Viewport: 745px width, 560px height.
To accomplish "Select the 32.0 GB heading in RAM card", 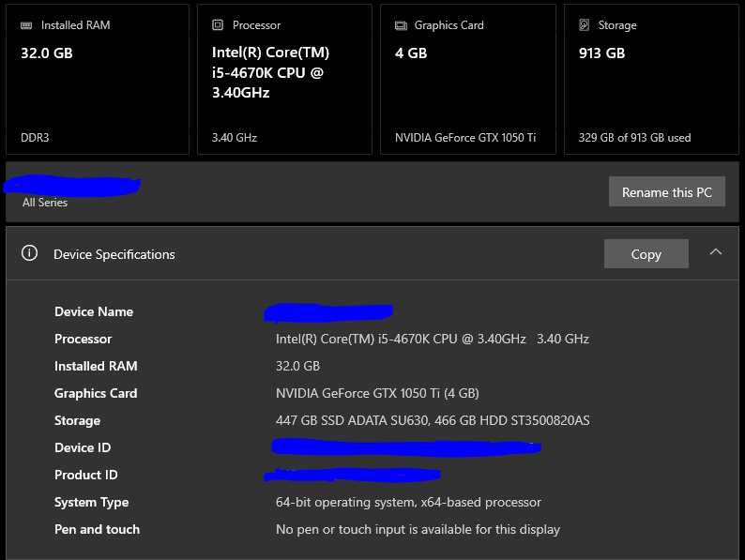I will [x=47, y=53].
